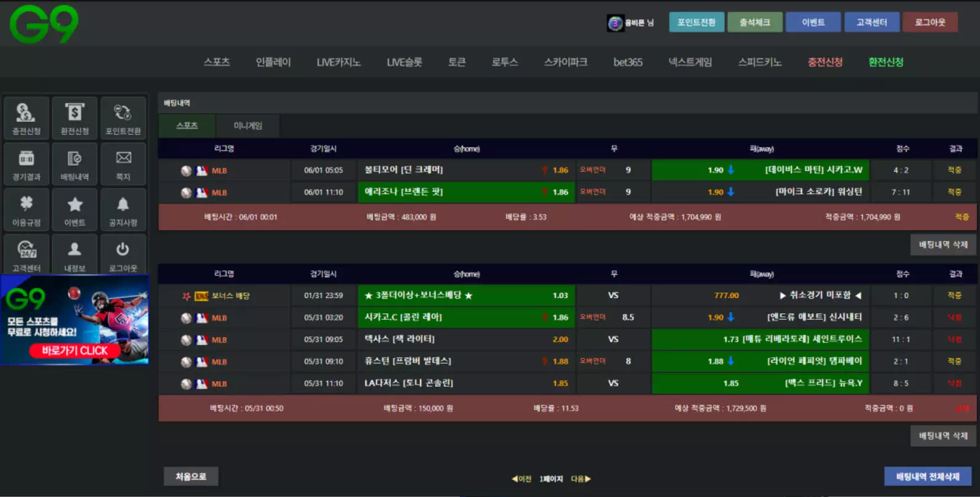Click the 배팅내역 전체삭제 button
Image resolution: width=980 pixels, height=497 pixels.
pos(928,476)
